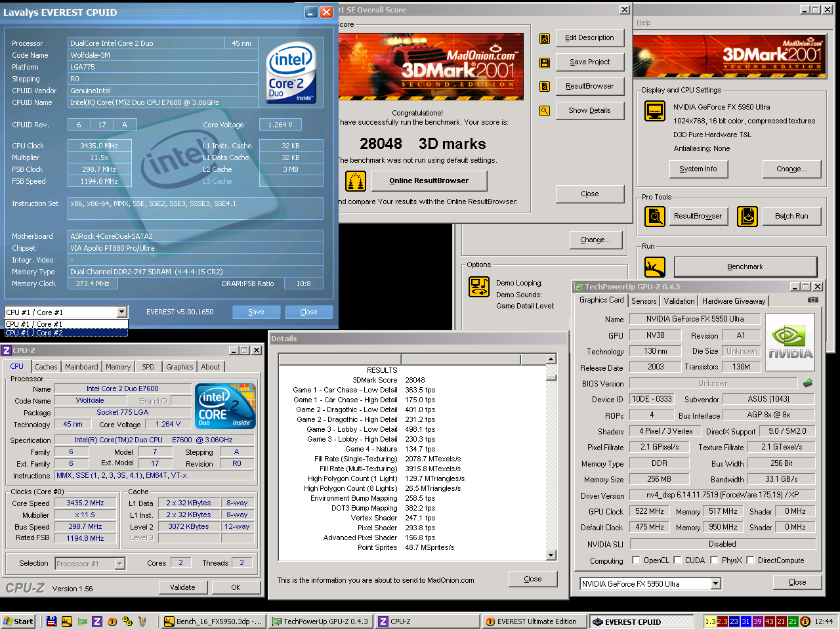Click the 3DMark quick launch icon in taskbar
Image resolution: width=840 pixels, height=630 pixels.
pyautogui.click(x=66, y=621)
